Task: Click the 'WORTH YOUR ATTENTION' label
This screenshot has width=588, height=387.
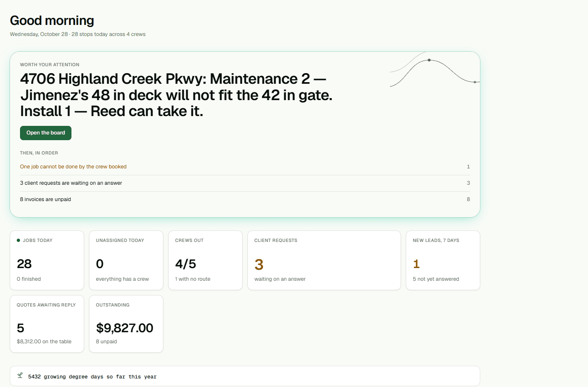Action: (50, 65)
